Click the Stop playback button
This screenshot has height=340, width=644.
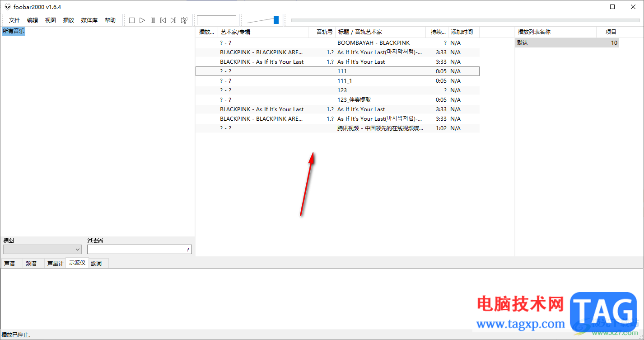tap(132, 20)
